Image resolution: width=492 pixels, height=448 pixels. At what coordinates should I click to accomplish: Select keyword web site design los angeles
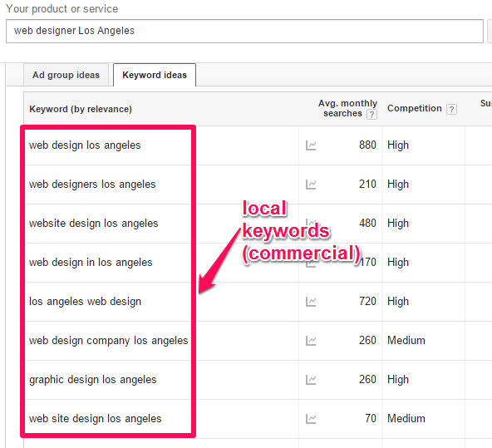coord(95,419)
